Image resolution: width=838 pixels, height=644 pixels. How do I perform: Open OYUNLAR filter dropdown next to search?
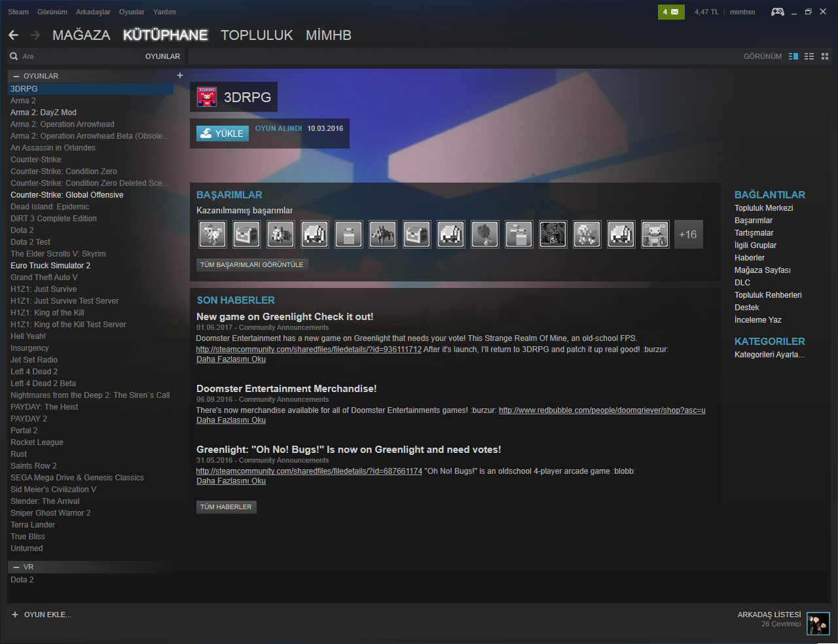[x=162, y=56]
